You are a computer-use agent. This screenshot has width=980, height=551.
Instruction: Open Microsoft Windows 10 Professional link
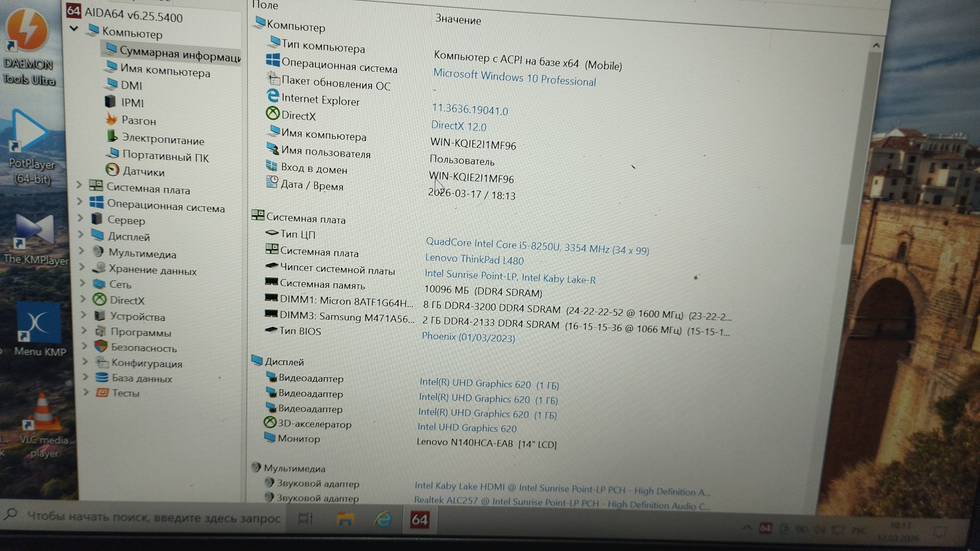pyautogui.click(x=514, y=78)
